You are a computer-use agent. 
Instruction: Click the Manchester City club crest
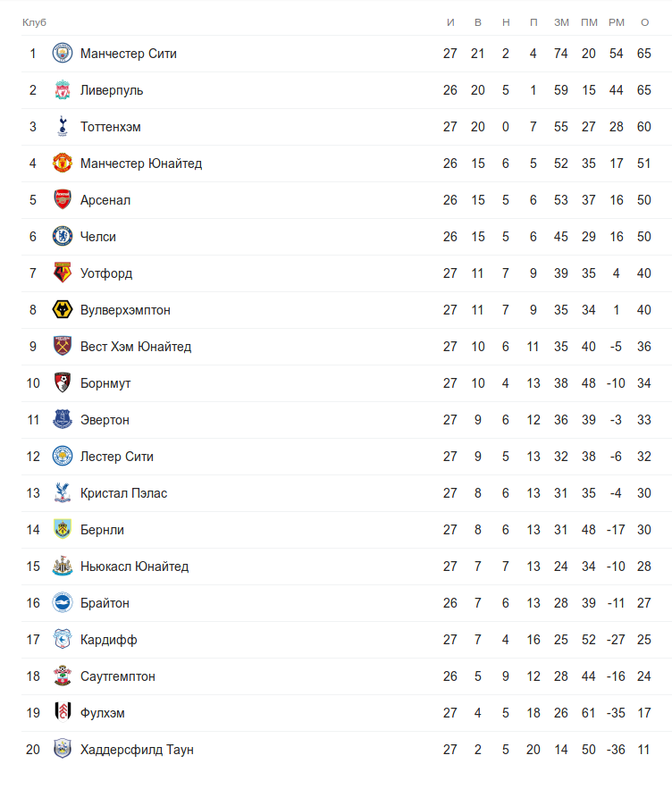[x=62, y=54]
